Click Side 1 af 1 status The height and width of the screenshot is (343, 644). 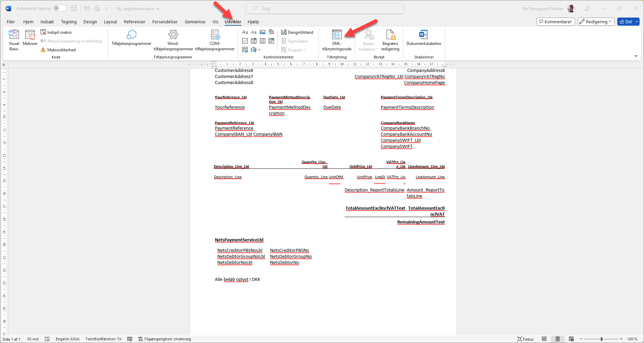(x=12, y=339)
